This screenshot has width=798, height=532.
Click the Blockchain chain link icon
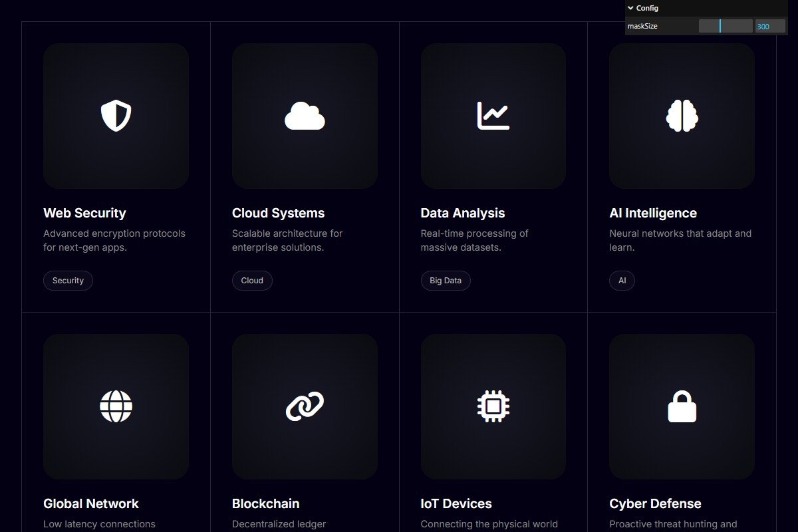[x=305, y=406]
